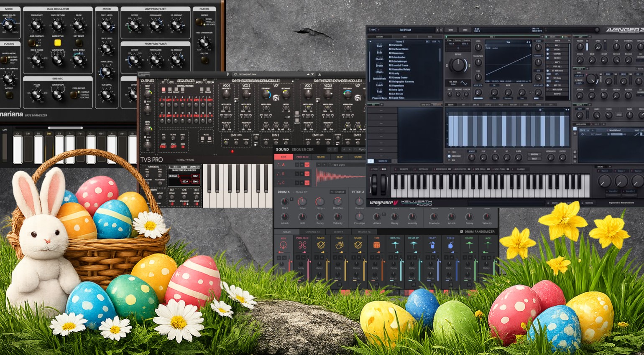Click the Undo button in Avenger
Viewport: 644px width, 355px height.
(x=465, y=30)
